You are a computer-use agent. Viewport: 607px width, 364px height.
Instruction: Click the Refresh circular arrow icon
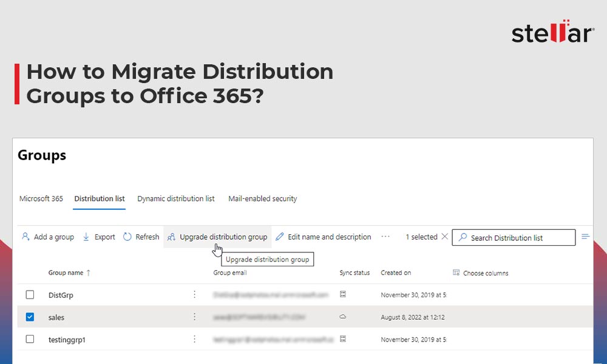click(127, 237)
